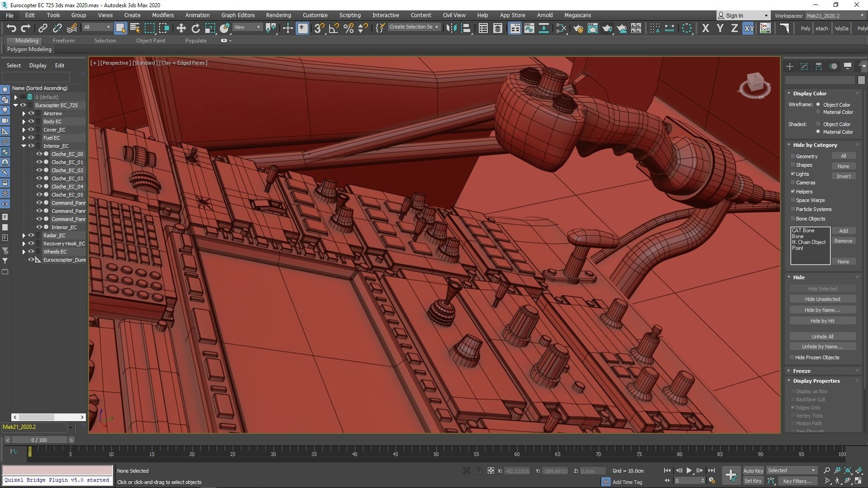Click frame 50 on the timeline

436,451
